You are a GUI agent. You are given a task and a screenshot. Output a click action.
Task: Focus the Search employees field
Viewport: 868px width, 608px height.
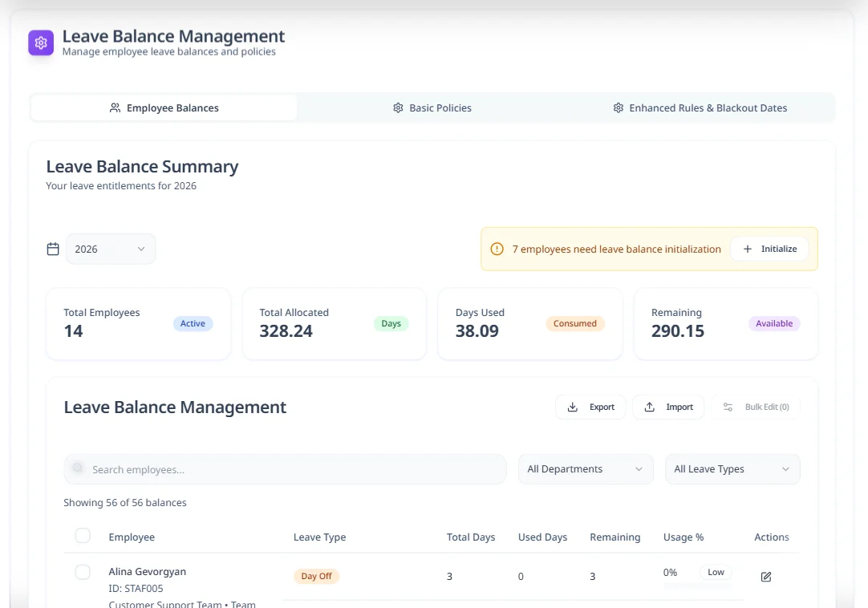285,469
